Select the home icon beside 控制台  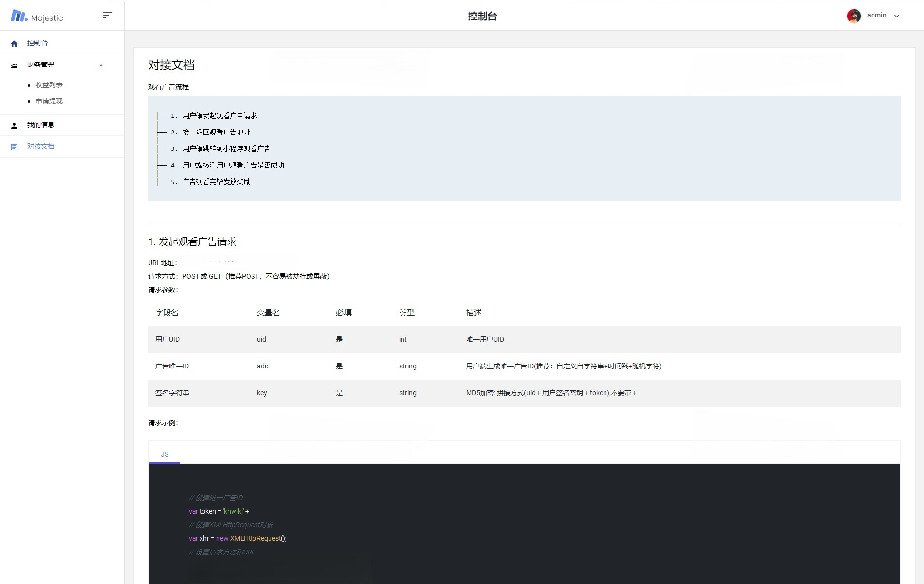(14, 43)
